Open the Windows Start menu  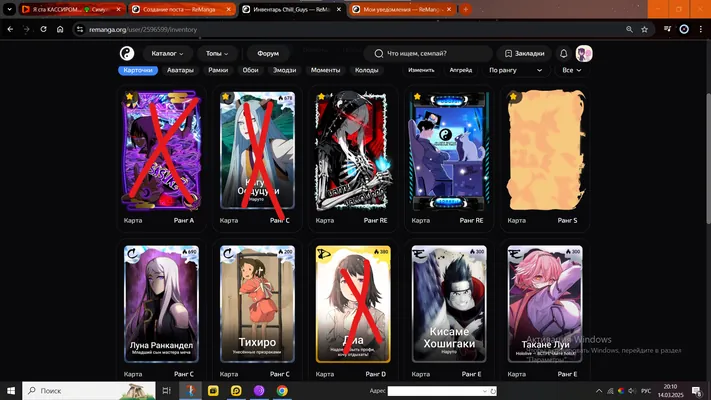pyautogui.click(x=11, y=390)
